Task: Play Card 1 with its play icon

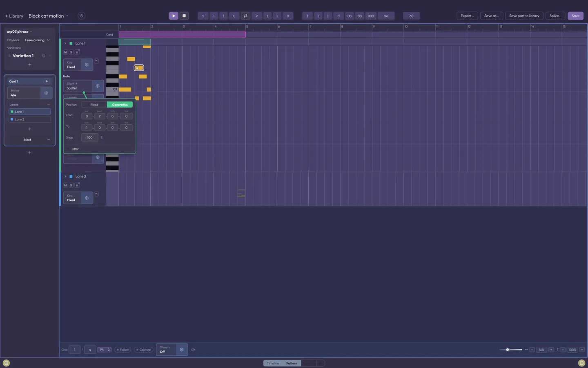Action: click(x=47, y=81)
